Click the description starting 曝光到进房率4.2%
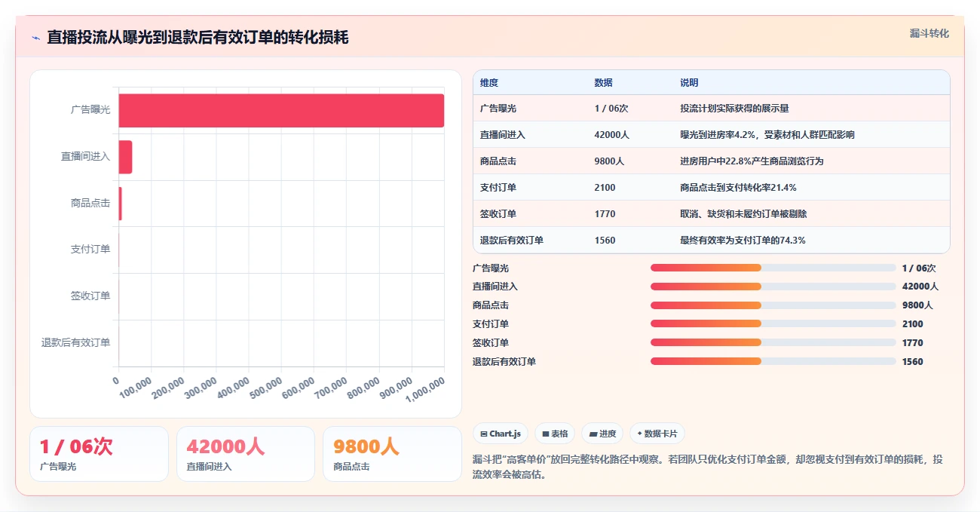 [x=767, y=135]
